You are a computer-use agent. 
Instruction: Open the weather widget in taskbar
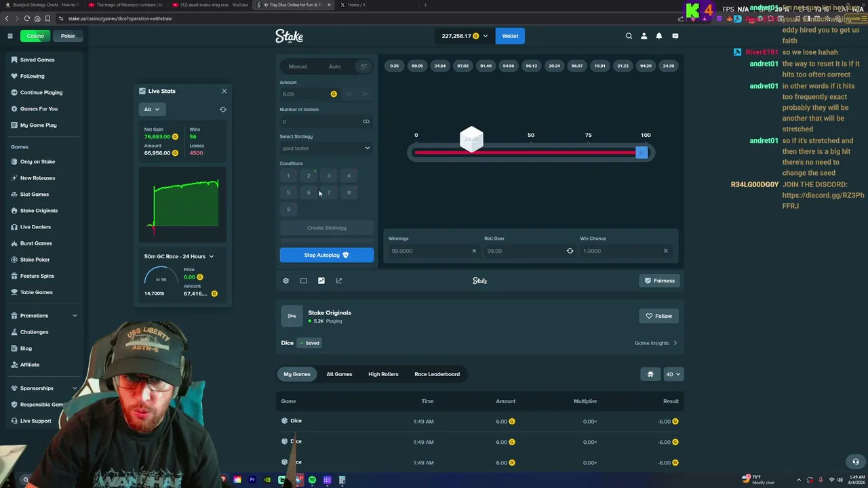coord(759,480)
